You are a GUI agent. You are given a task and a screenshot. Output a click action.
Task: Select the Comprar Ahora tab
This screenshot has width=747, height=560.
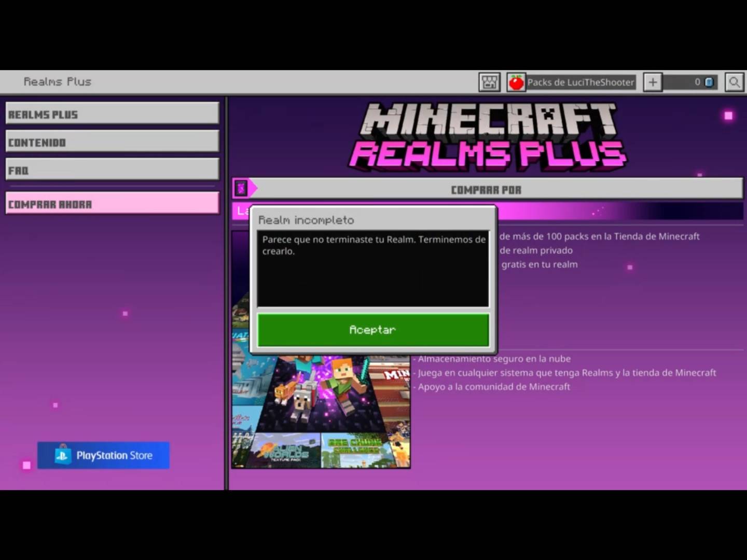[x=112, y=203]
